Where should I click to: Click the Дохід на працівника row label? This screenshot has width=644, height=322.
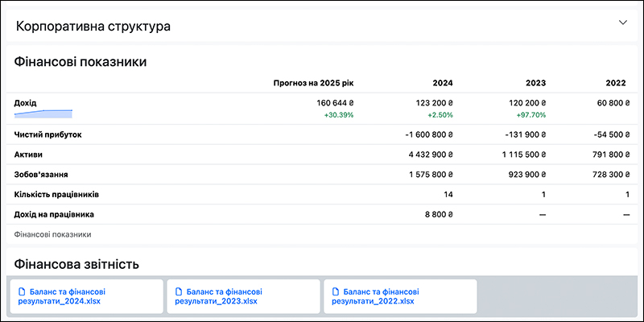54,215
